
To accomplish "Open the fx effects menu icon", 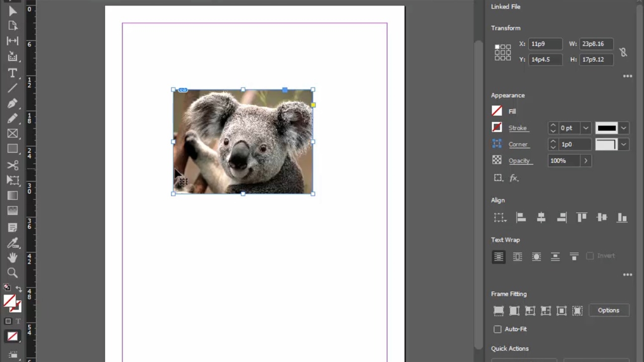I will point(514,178).
